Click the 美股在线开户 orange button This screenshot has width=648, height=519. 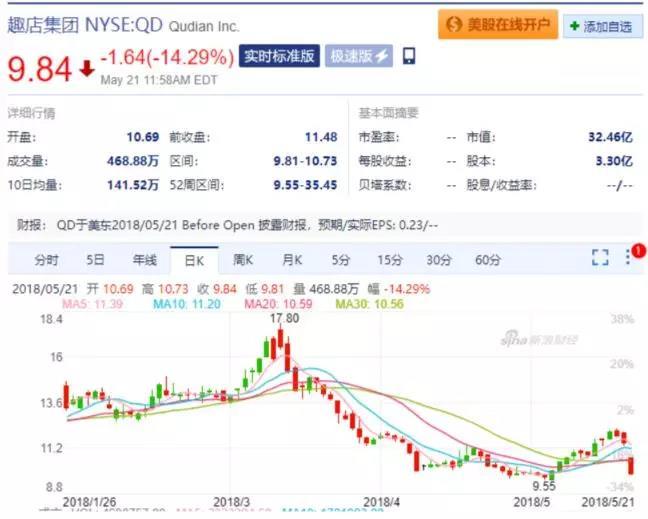pos(498,25)
